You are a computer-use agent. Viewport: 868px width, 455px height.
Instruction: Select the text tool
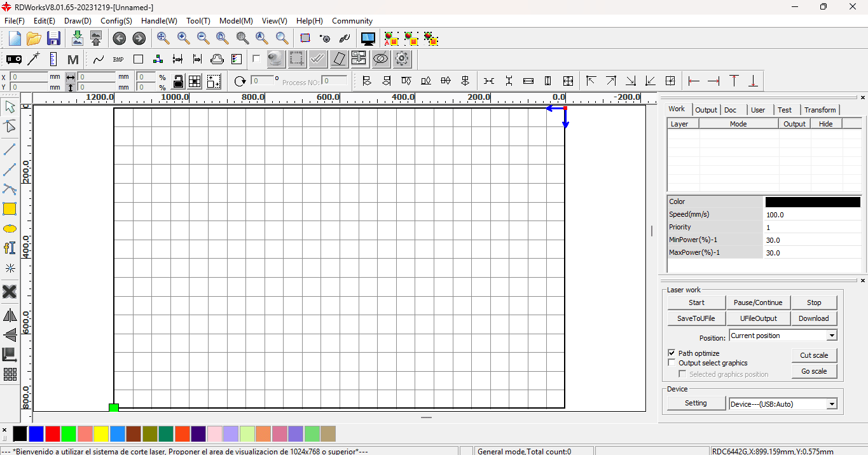click(x=10, y=248)
